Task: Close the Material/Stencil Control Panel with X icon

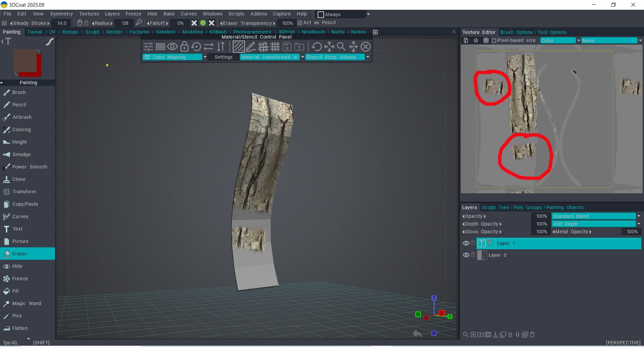Action: [366, 47]
